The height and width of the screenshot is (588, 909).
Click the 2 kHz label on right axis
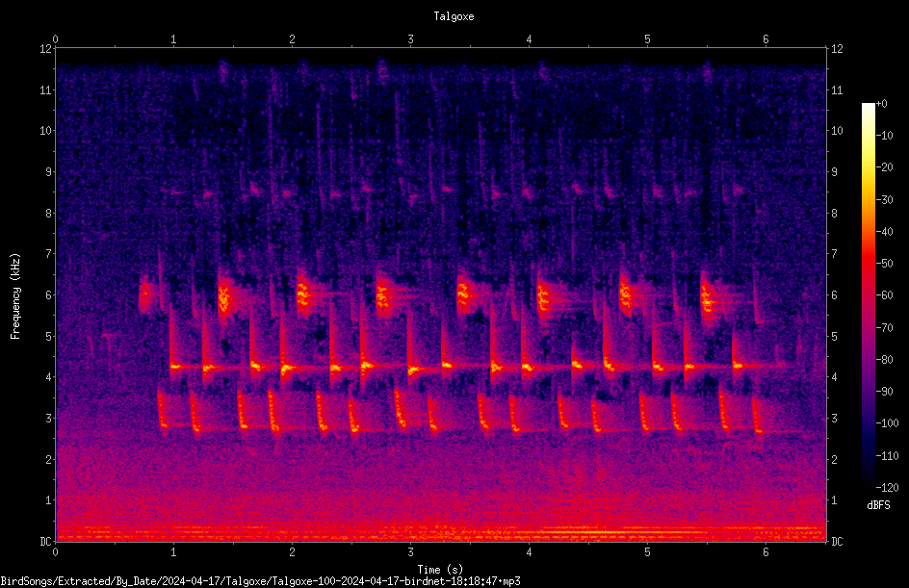(x=834, y=459)
